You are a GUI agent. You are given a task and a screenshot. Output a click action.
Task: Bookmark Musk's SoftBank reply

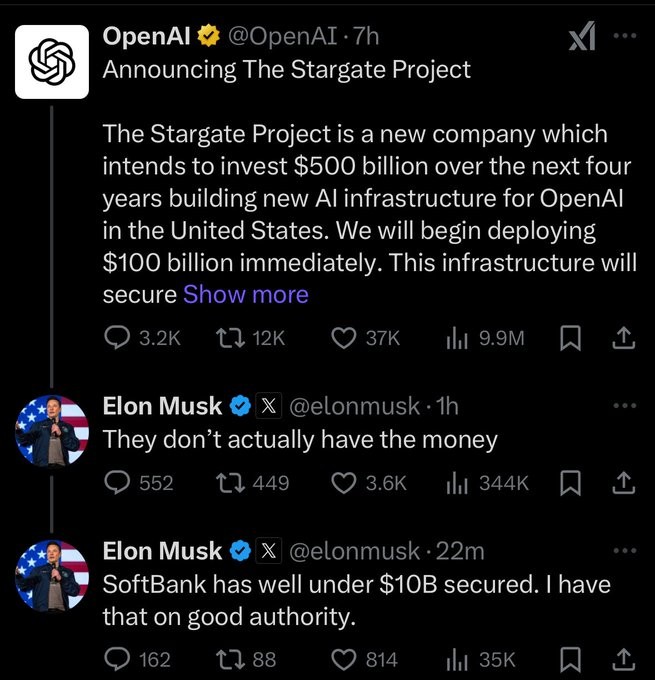click(569, 659)
